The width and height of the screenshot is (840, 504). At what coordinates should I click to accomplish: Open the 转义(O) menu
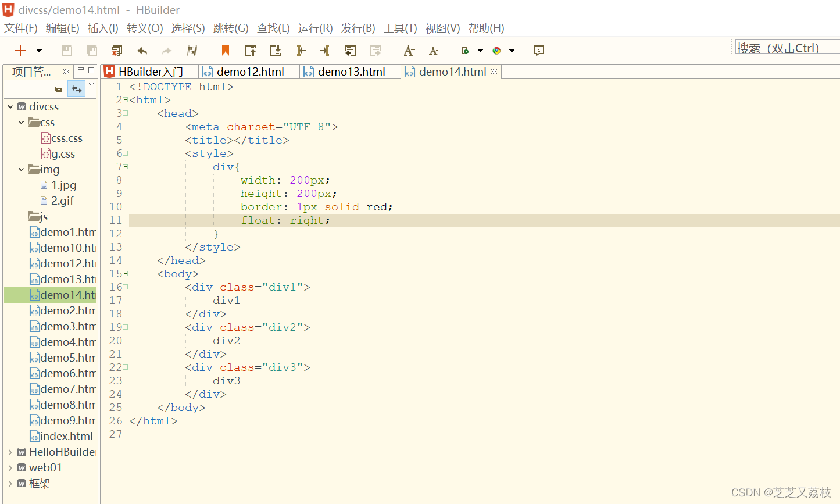[145, 28]
